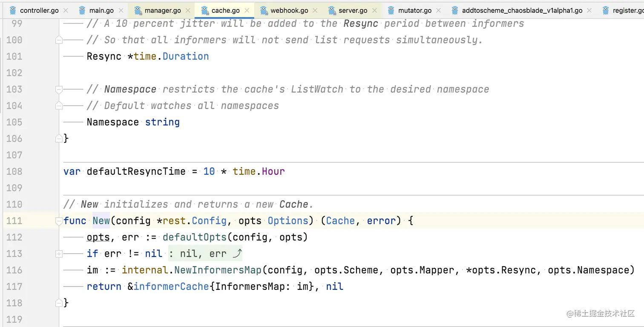Screen dimensions: 644x327
Task: Click 'NewInformersMap' on line 116
Action: point(218,270)
